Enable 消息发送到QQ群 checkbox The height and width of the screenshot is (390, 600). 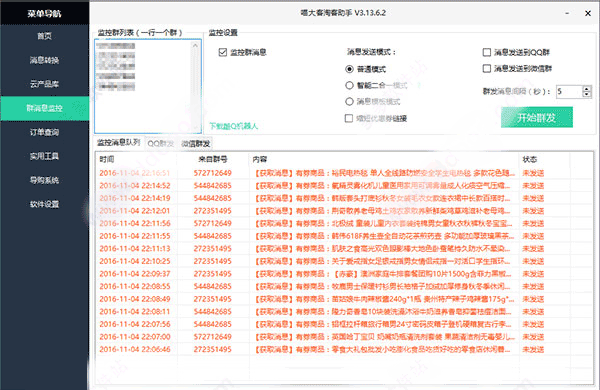click(x=487, y=52)
